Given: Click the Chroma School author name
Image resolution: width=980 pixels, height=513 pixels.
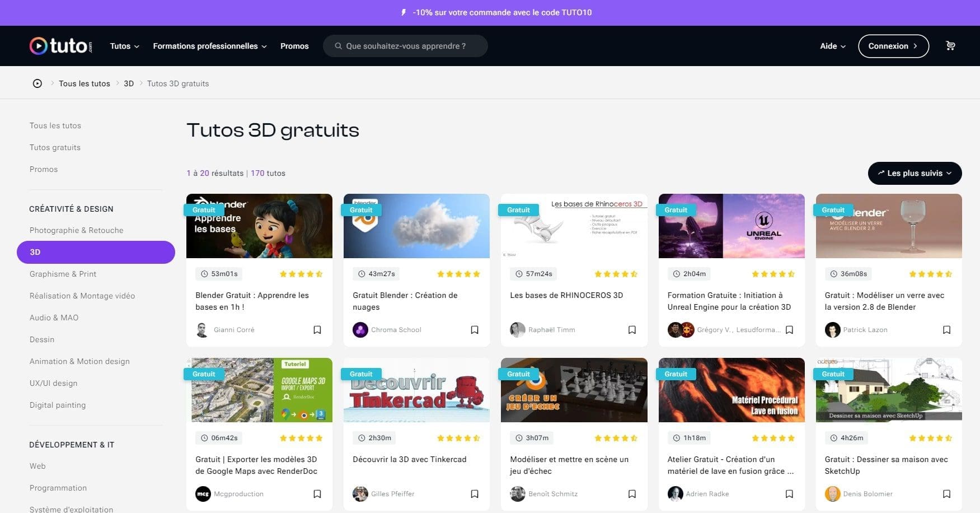Looking at the screenshot, I should pos(396,330).
